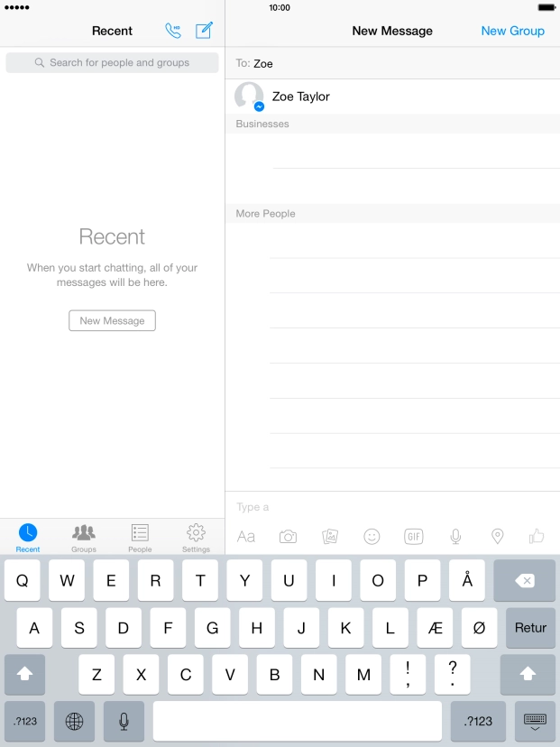Tap the exclamation comma key
Screen dimensions: 560x747
click(408, 674)
